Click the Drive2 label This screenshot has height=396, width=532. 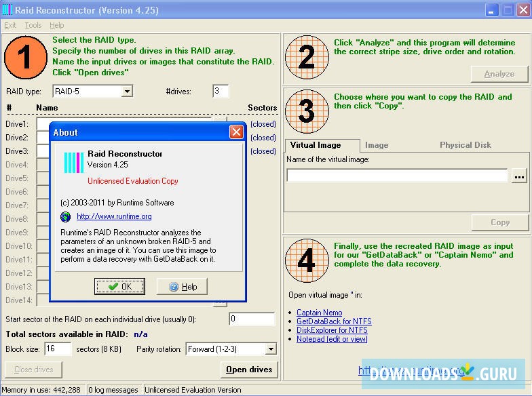(17, 138)
